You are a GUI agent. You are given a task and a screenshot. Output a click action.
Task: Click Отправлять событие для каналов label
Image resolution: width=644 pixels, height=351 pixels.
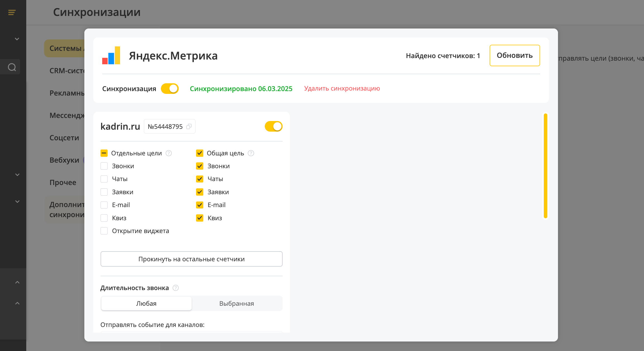pyautogui.click(x=152, y=325)
